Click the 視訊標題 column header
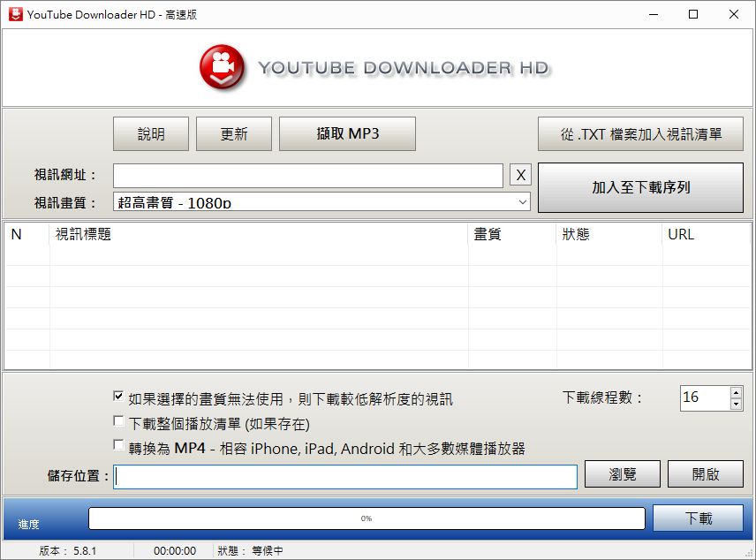 259,234
